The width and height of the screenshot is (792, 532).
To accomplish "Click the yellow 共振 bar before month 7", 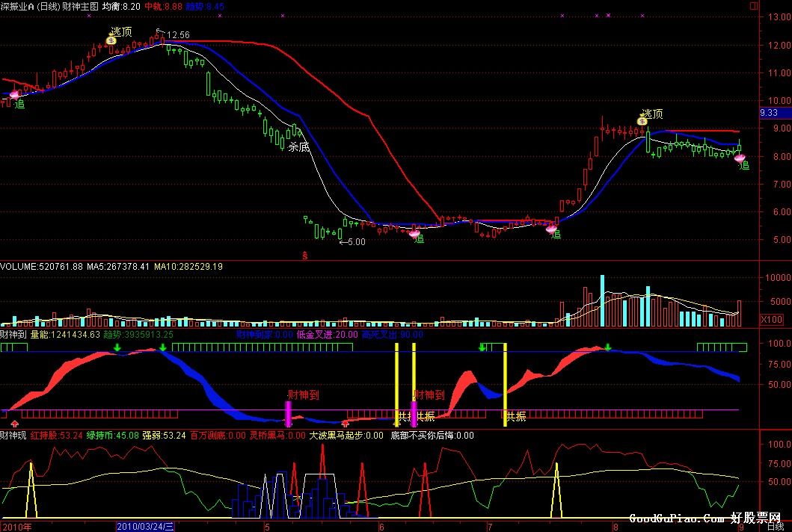I will pos(505,385).
